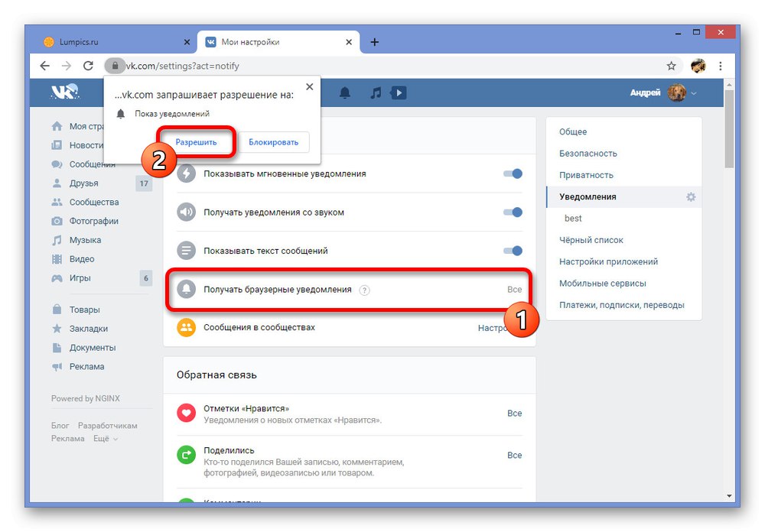Click the speaker sound notifications icon
This screenshot has height=532, width=765.
(x=186, y=212)
